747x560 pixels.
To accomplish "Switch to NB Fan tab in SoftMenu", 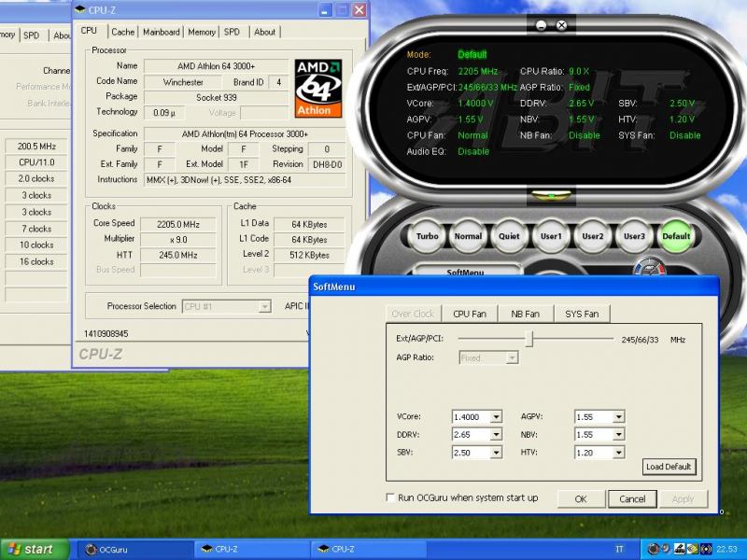I will 525,314.
